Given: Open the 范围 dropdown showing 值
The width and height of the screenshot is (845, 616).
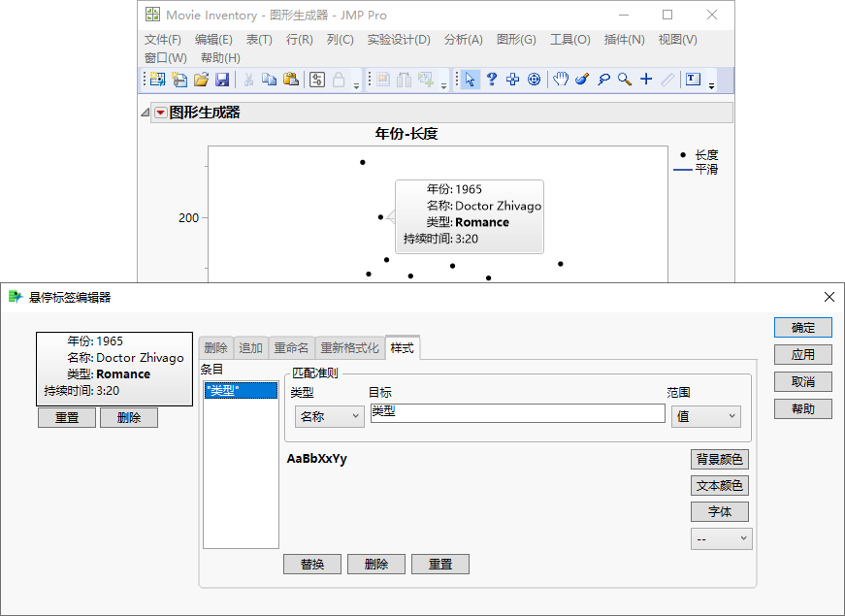Looking at the screenshot, I should point(705,416).
